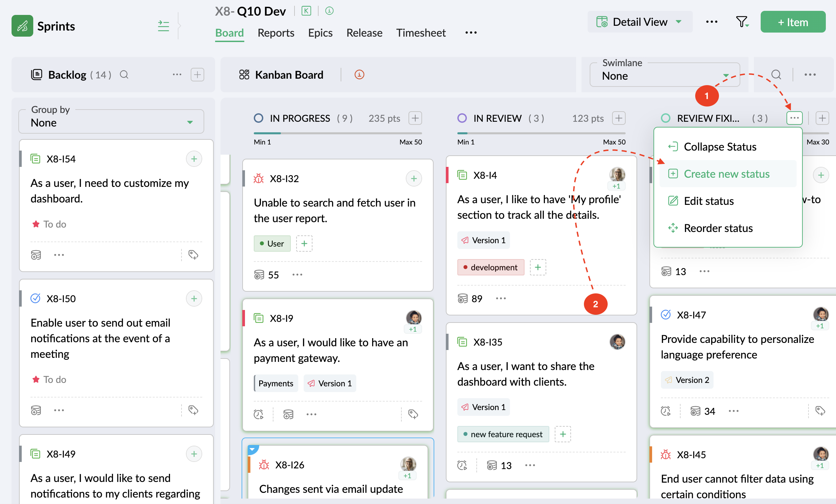Click the IN PROGRESS WIP limit progress bar
This screenshot has width=836, height=504.
click(x=338, y=133)
